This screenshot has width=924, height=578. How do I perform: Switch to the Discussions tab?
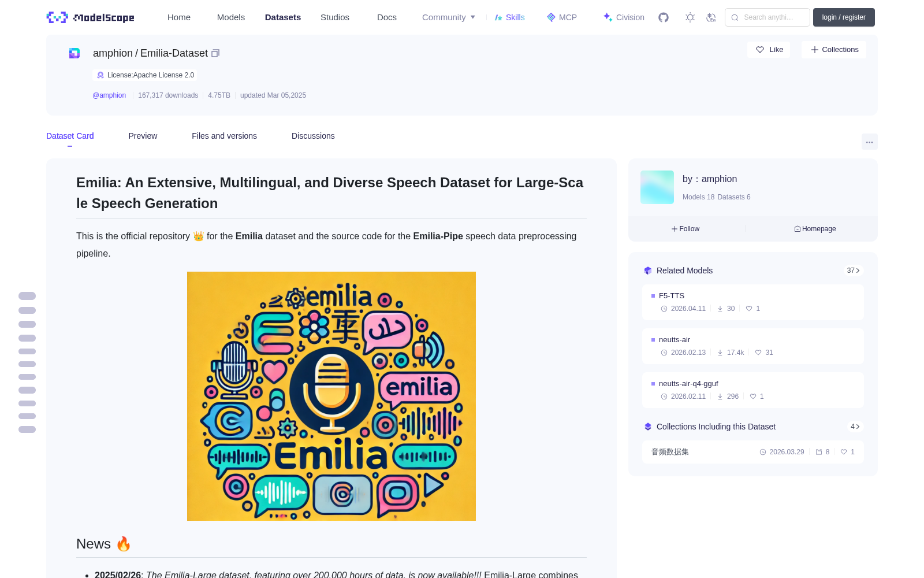[x=313, y=136]
